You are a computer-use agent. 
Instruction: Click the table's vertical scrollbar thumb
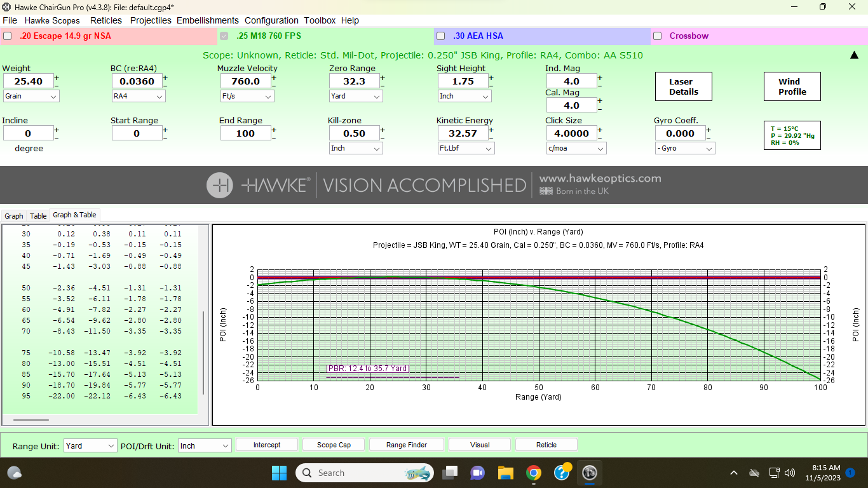click(203, 353)
